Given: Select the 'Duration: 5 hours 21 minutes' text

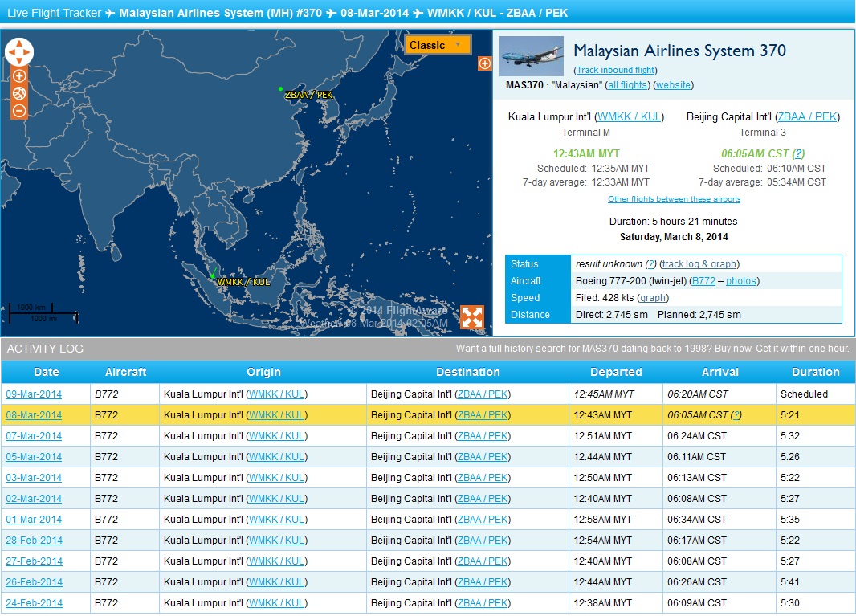Looking at the screenshot, I should click(x=673, y=221).
